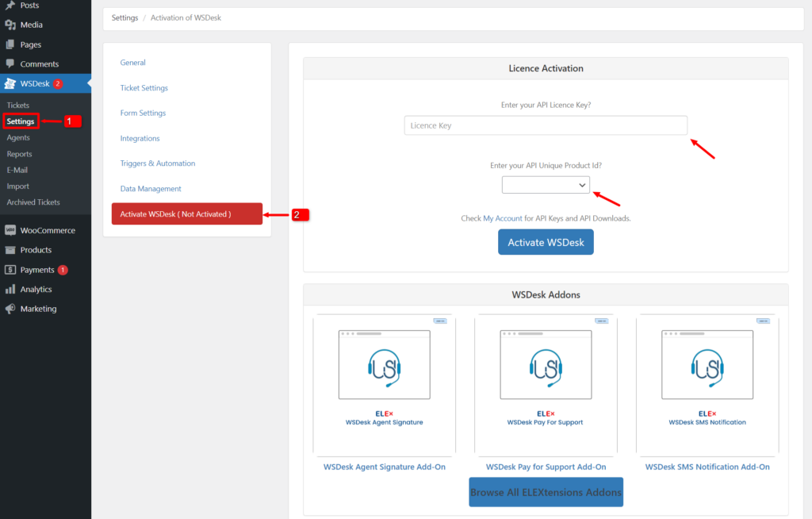Image resolution: width=812 pixels, height=519 pixels.
Task: Click the Activate WSDesk button
Action: tap(546, 242)
